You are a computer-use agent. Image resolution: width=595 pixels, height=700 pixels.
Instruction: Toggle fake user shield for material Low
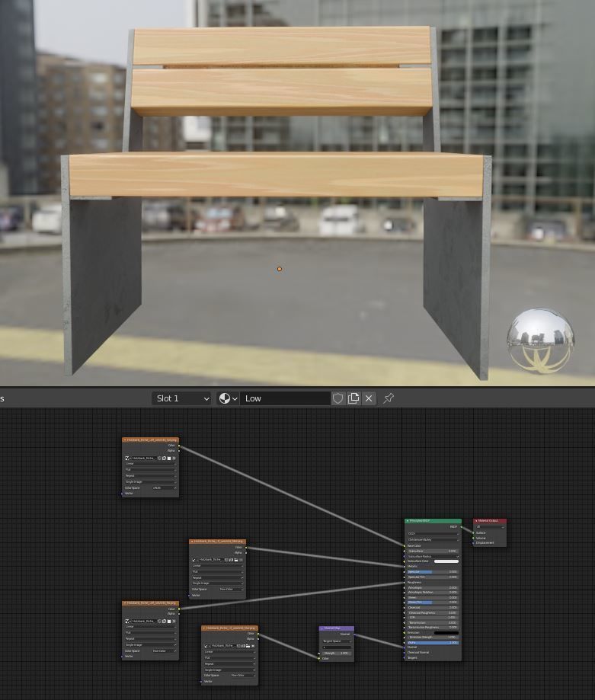pos(338,398)
